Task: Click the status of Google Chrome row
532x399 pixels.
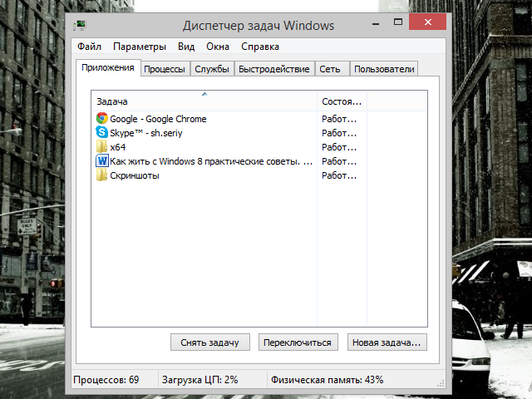Action: pos(339,119)
